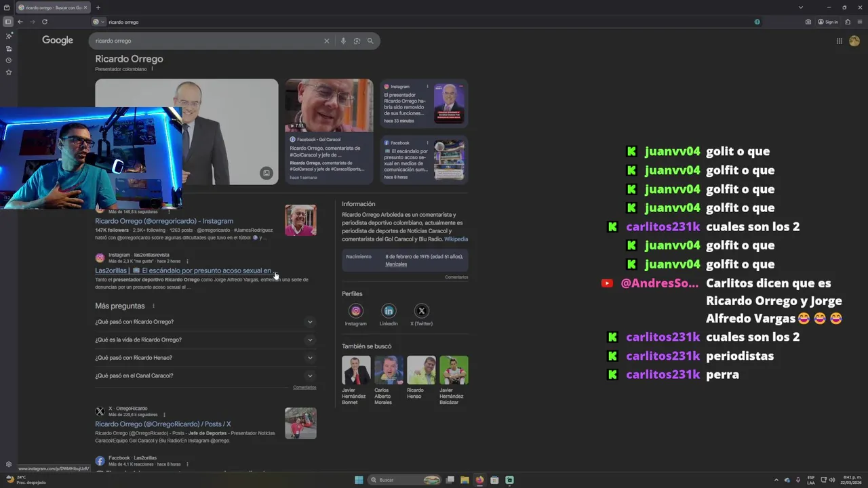The image size is (868, 488).
Task: Click the Sign in button in the toolbar
Action: pos(828,22)
